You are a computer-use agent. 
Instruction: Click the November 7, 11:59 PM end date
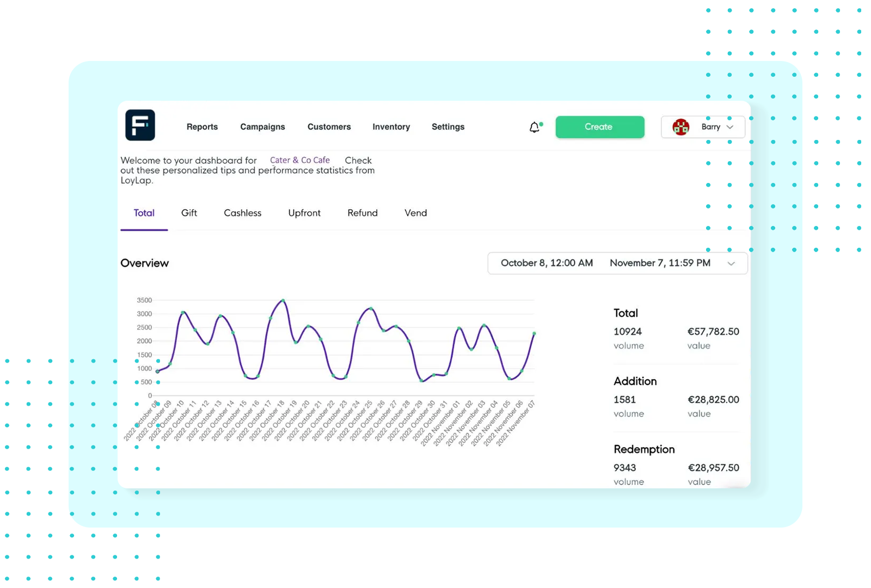click(660, 263)
